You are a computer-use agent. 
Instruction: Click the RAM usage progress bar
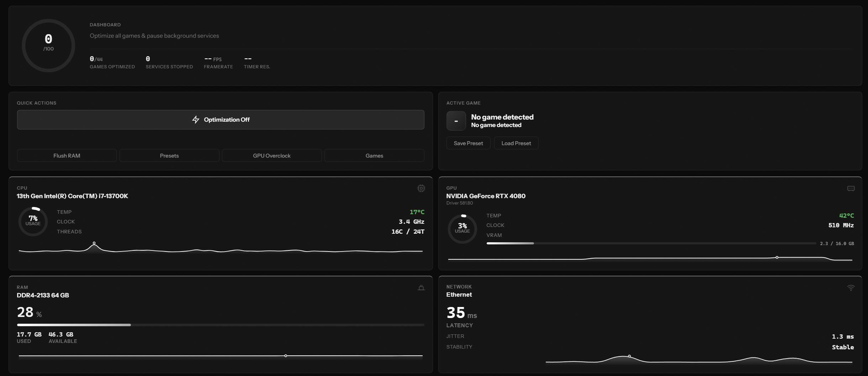(221, 325)
